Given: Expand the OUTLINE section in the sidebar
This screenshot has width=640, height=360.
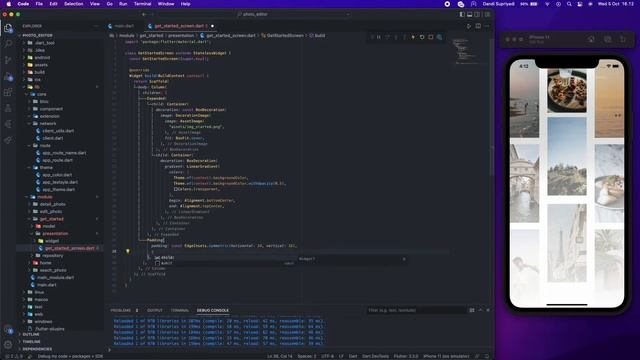Looking at the screenshot, I should [x=31, y=334].
